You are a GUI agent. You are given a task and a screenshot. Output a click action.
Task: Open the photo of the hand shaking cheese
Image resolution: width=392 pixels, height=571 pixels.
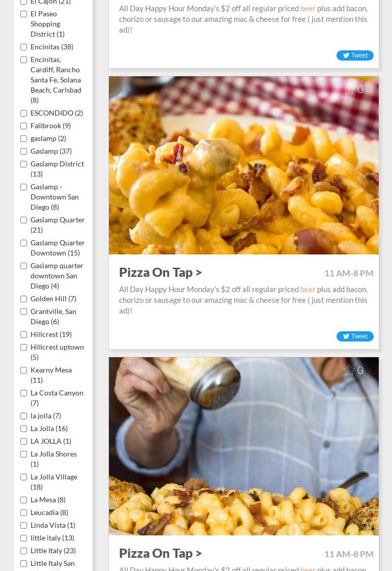pos(244,446)
